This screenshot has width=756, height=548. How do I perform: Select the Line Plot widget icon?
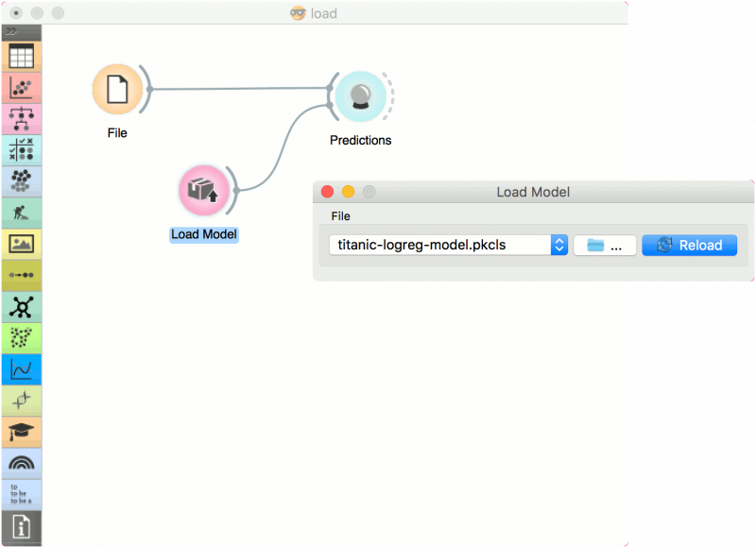21,369
